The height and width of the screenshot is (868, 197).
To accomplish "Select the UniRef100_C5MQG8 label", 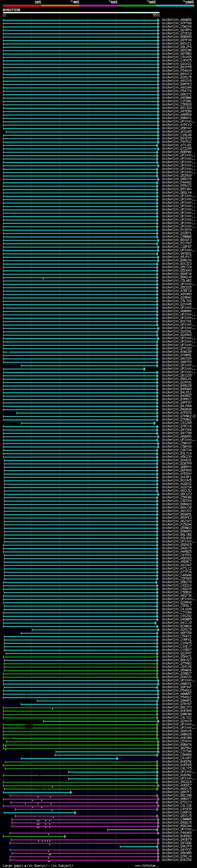I will pos(177,104).
